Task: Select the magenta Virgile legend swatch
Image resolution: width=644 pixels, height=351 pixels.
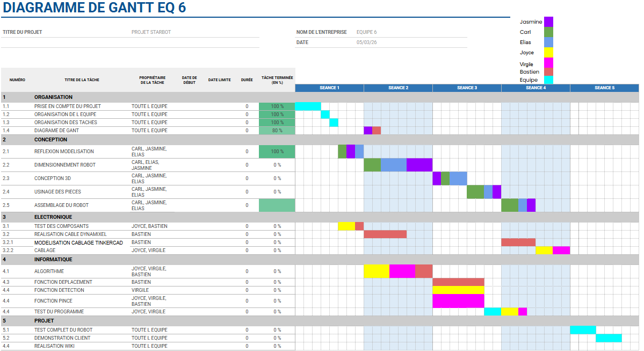Action: [548, 63]
